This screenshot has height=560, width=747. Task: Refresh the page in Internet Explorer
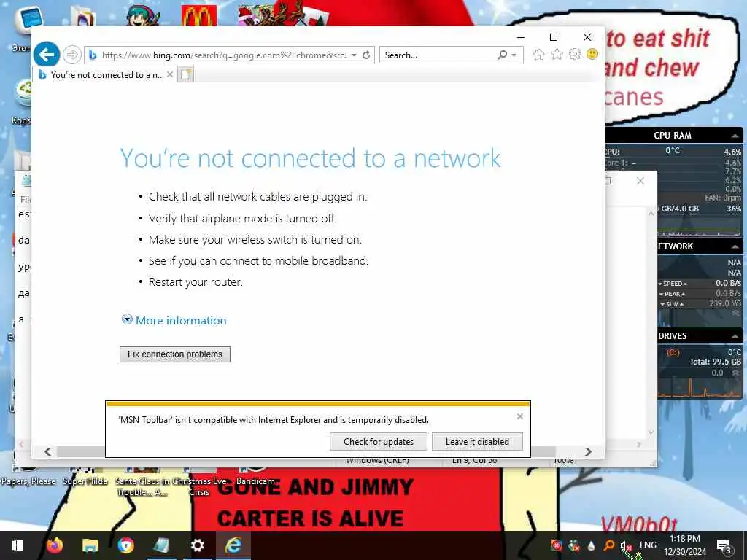pos(366,55)
